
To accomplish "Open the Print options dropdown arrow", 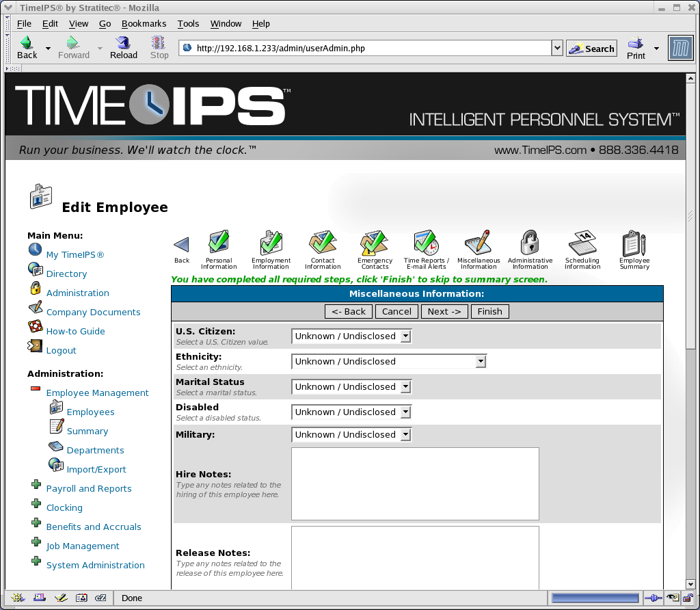I will [656, 49].
